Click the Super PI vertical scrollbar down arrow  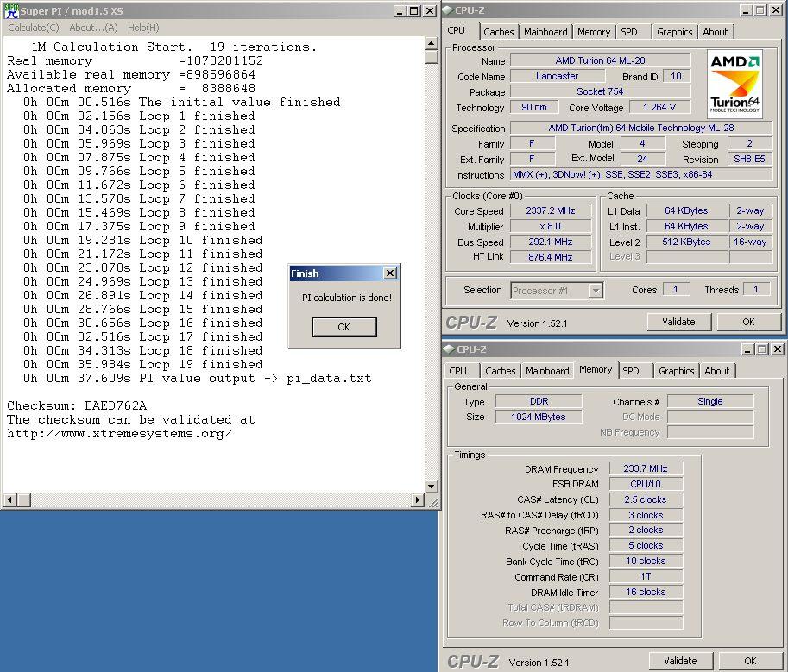point(432,487)
